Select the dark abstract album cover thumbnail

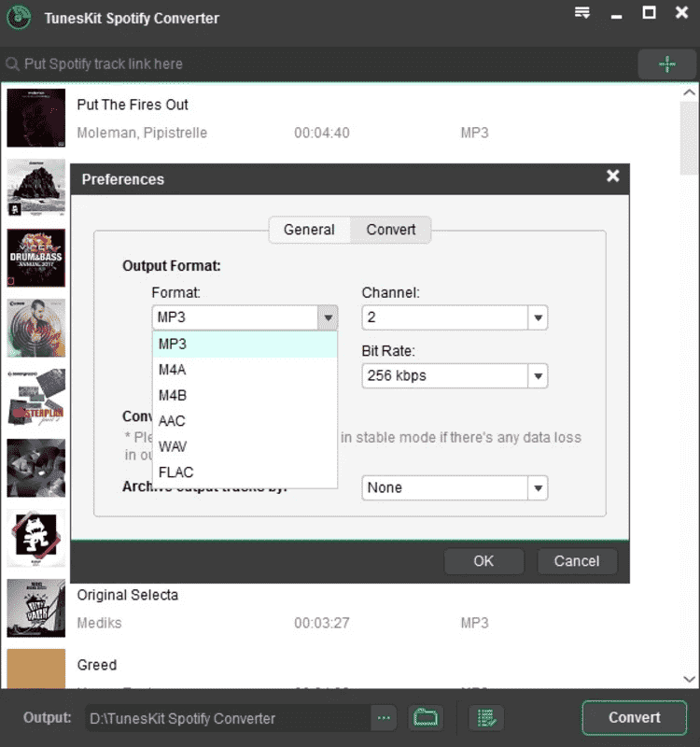point(36,468)
